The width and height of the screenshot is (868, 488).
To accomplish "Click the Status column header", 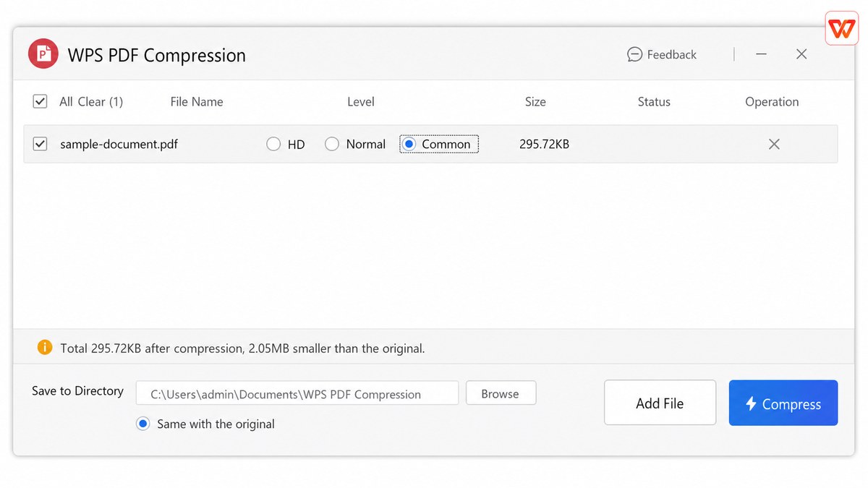I will pyautogui.click(x=654, y=102).
